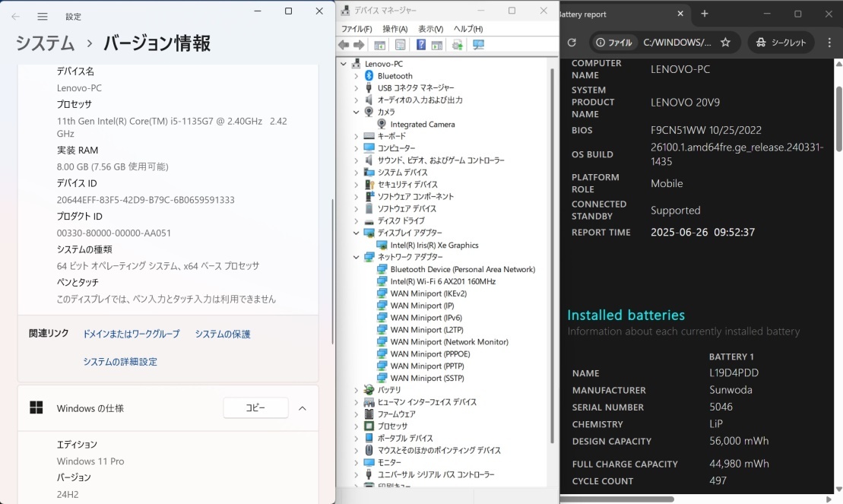Collapse the Windows の仕様 section chevron
Image resolution: width=843 pixels, height=504 pixels.
(x=303, y=408)
